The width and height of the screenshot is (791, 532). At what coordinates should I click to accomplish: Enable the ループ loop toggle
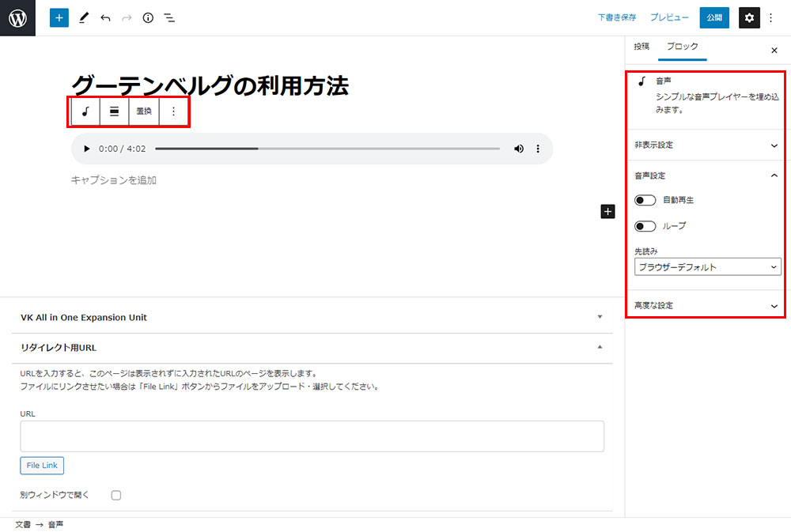(645, 226)
